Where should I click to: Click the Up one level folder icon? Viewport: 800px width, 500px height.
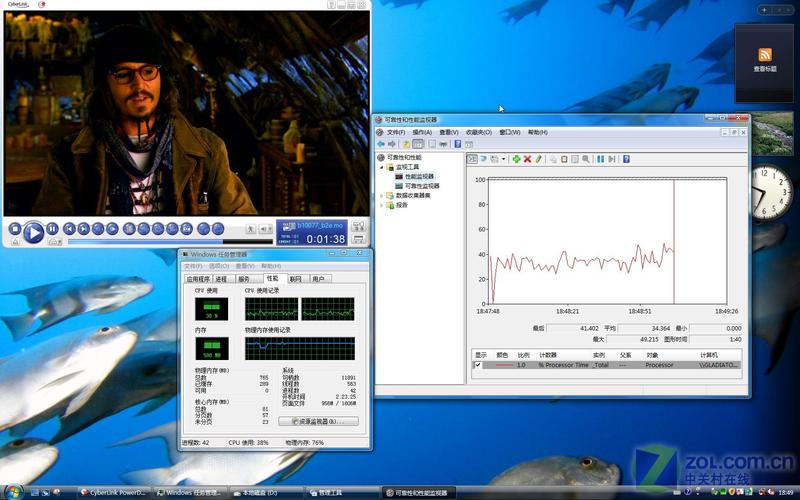pos(406,144)
